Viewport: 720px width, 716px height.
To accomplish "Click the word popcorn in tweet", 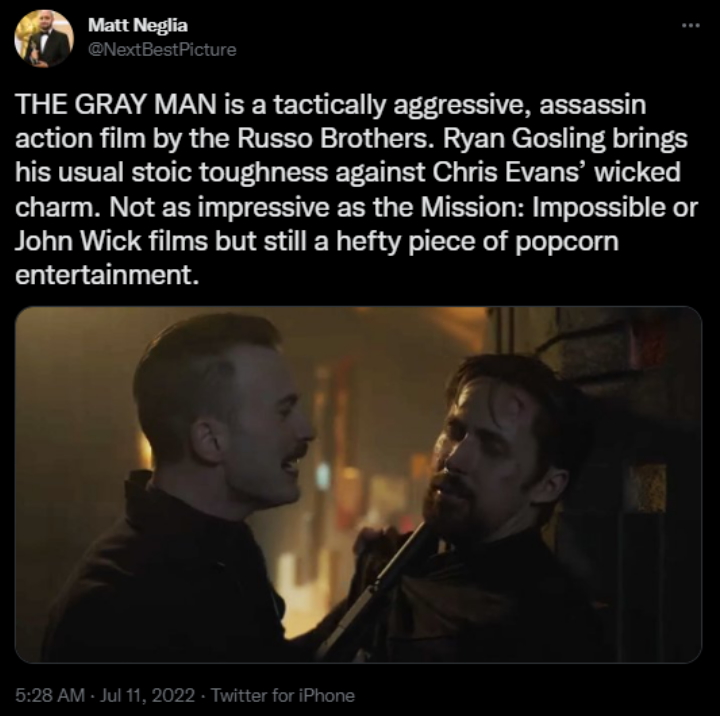I will point(567,243).
